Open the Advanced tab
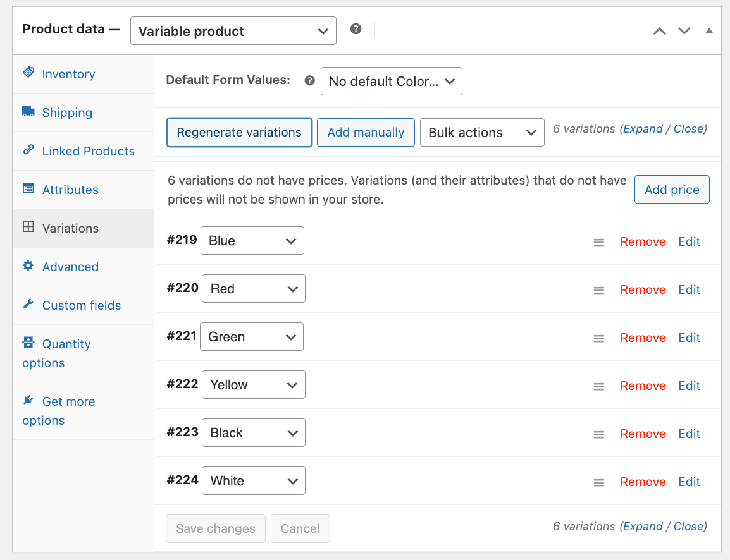 coord(84,267)
